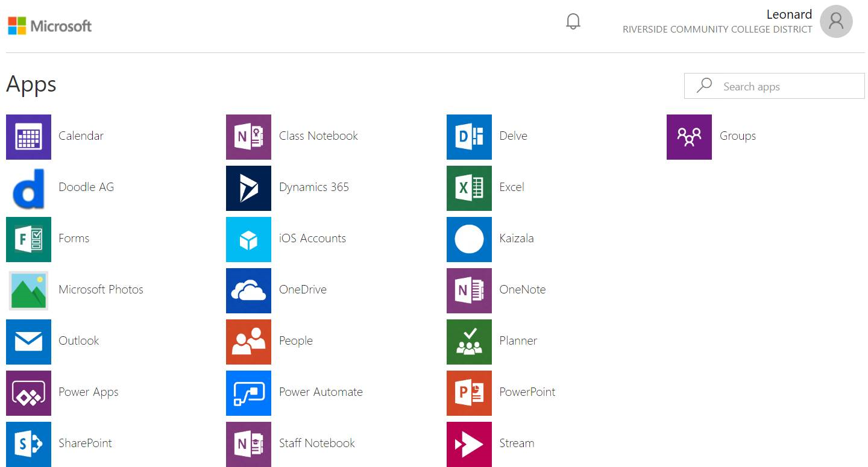The width and height of the screenshot is (868, 467).
Task: Click the SharePoint label text
Action: pos(85,443)
